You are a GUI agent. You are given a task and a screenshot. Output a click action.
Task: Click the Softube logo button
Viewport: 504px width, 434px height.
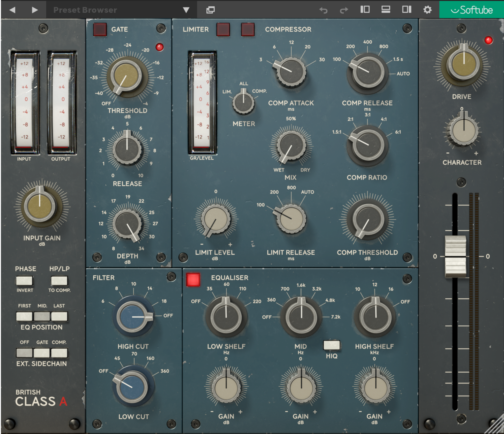click(x=471, y=10)
